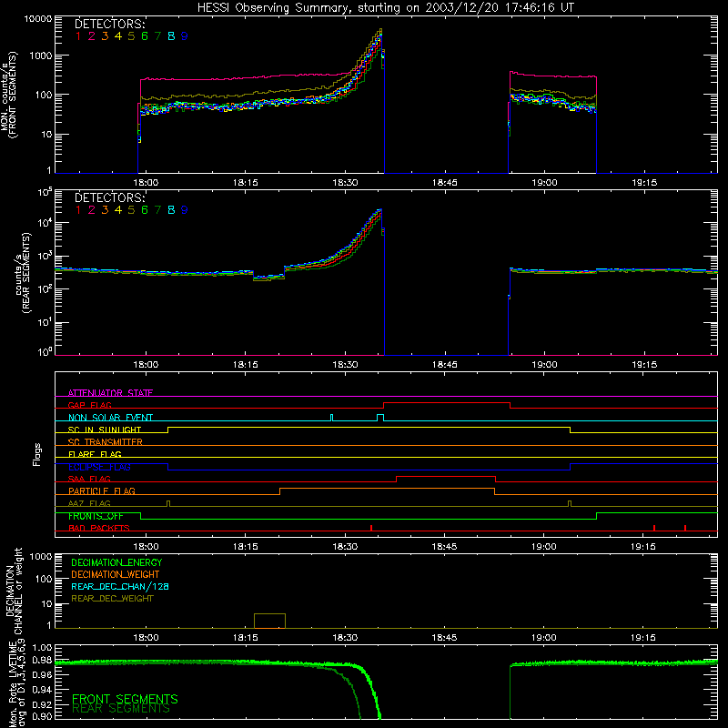Click the PARTICLE_FLAG label
Image resolution: width=728 pixels, height=728 pixels.
(102, 490)
